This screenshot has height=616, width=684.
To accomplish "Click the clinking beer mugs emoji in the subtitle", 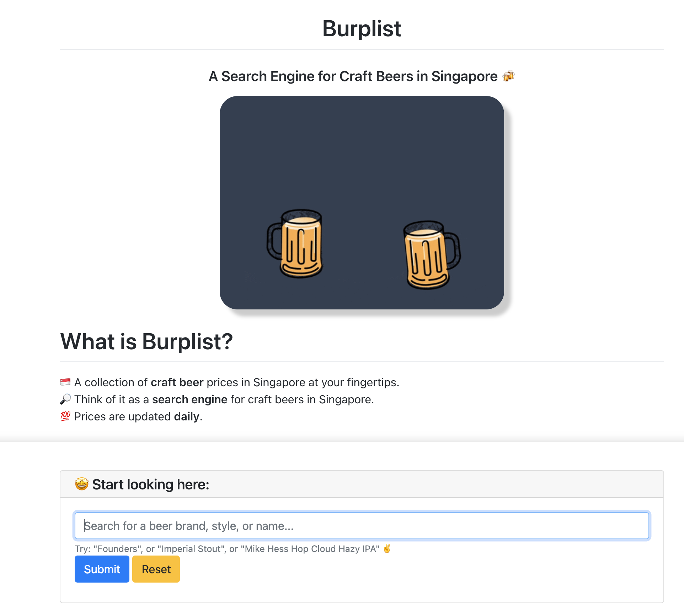I will pos(508,76).
